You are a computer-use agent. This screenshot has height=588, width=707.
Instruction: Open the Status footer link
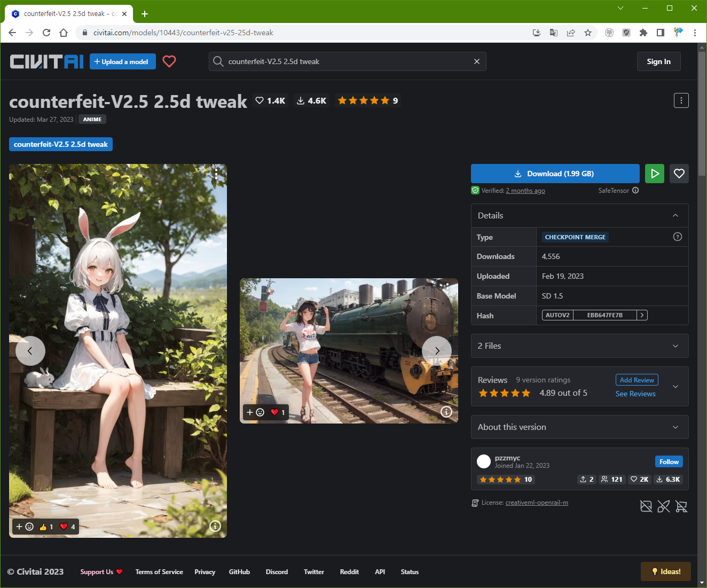[410, 571]
